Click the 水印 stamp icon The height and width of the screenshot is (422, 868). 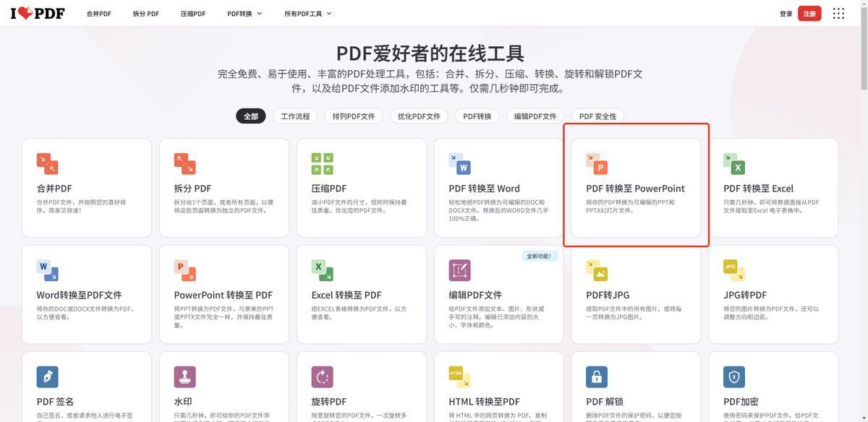point(184,376)
